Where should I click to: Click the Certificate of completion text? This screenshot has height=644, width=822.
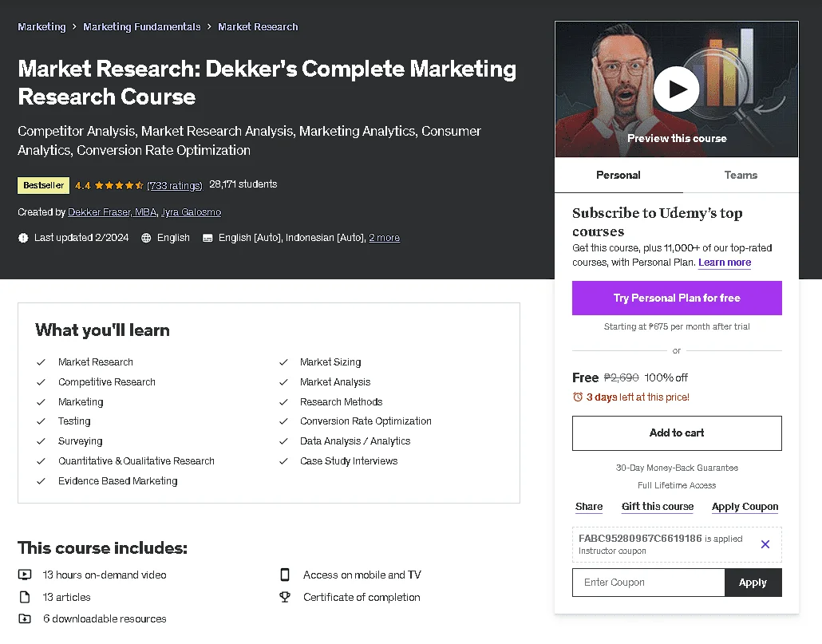coord(362,597)
